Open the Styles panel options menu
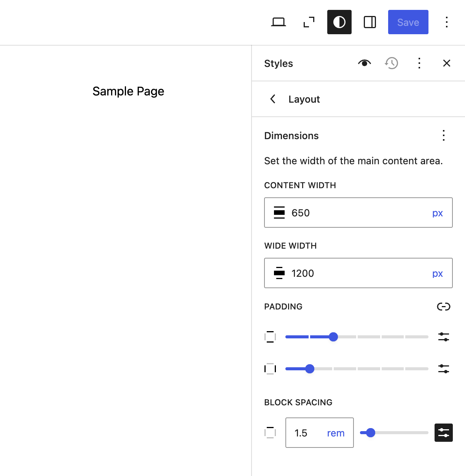This screenshot has height=476, width=465. point(419,63)
